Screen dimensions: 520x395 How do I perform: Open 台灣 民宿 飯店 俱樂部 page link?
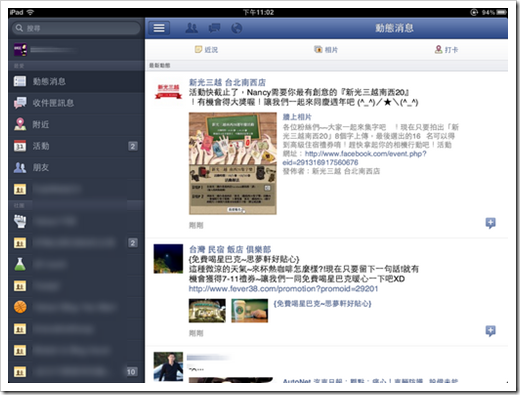230,249
